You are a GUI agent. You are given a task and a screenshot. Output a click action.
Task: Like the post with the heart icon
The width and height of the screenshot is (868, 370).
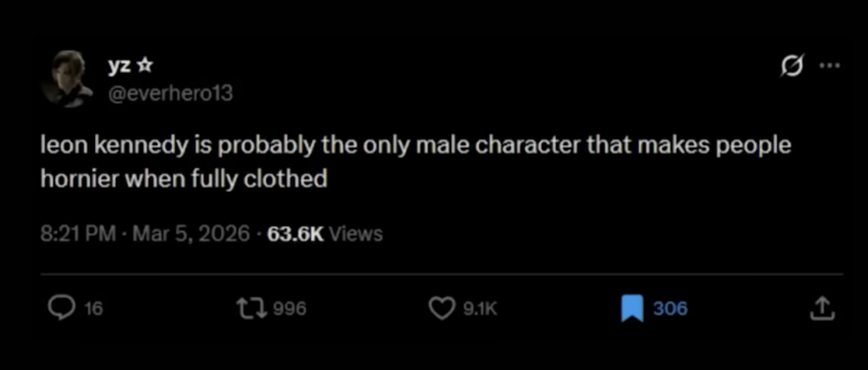(x=442, y=309)
